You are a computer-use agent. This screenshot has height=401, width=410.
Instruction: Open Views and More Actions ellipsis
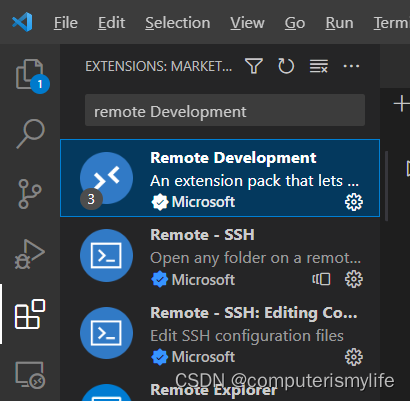pos(351,66)
